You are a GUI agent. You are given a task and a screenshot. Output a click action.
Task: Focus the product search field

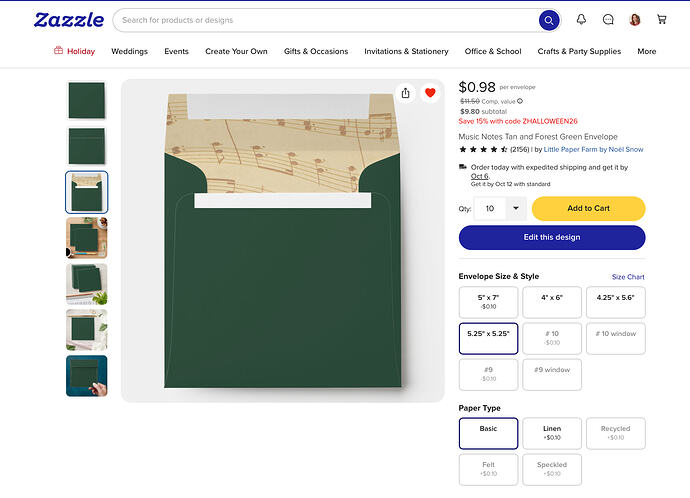point(326,20)
